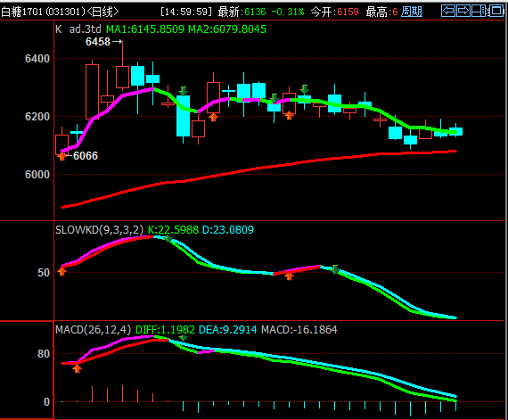The width and height of the screenshot is (508, 420).
Task: Click the 6458 high price marker
Action: pyautogui.click(x=98, y=42)
